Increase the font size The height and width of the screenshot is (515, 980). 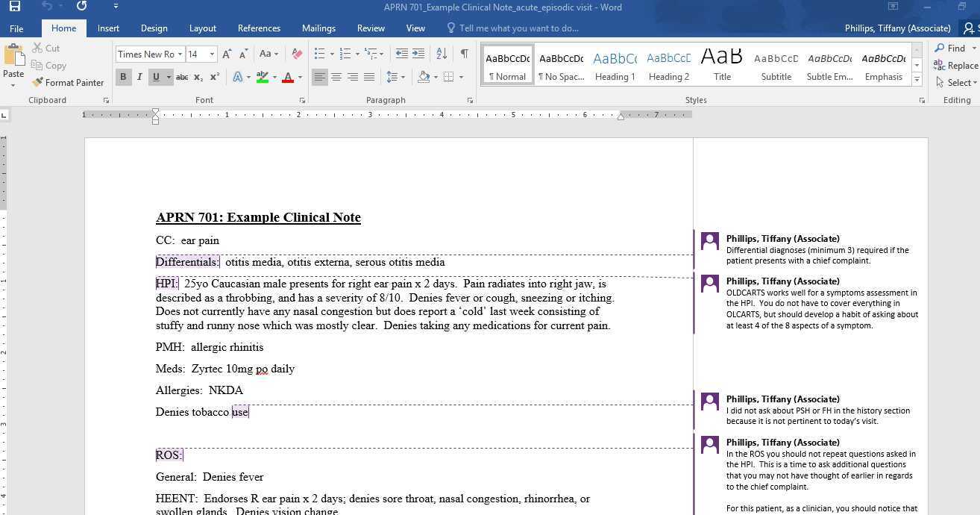point(226,54)
